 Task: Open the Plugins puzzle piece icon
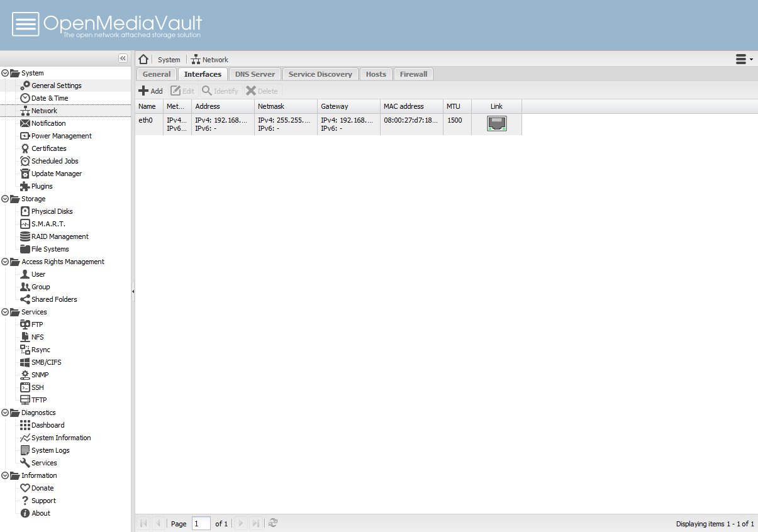click(x=25, y=186)
